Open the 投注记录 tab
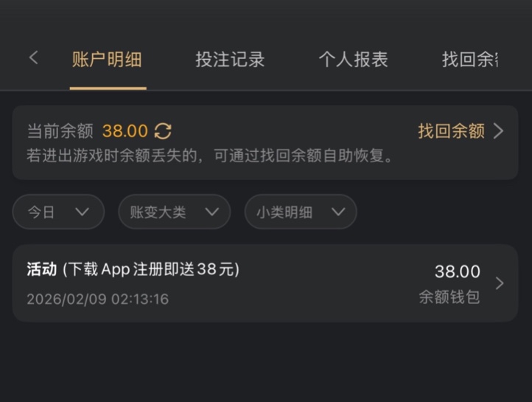The height and width of the screenshot is (402, 532). click(230, 60)
